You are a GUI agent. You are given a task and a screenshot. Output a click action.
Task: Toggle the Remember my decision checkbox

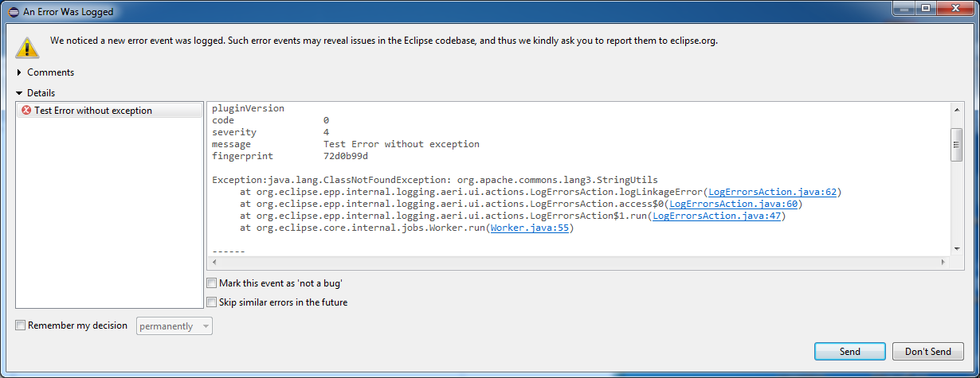coord(21,325)
